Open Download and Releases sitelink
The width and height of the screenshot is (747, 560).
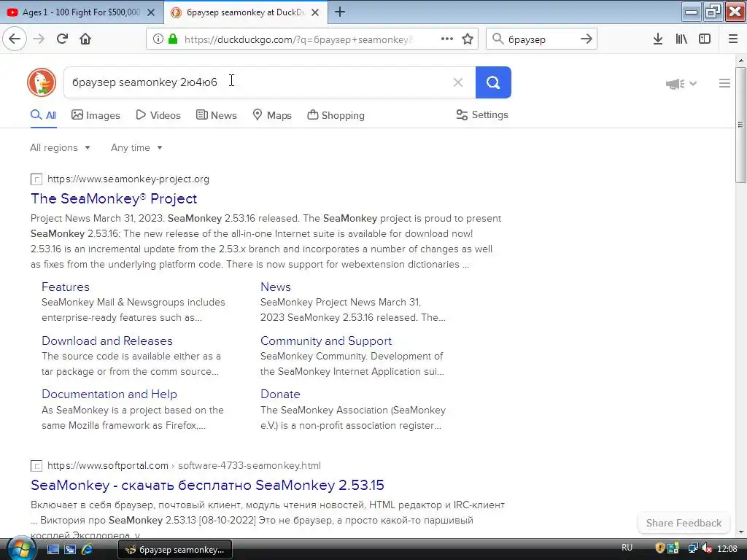point(107,341)
